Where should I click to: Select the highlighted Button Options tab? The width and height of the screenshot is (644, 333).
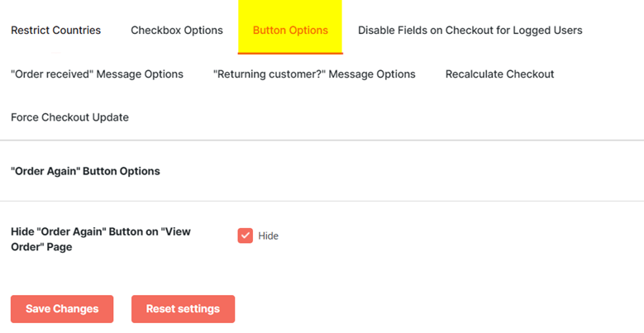pyautogui.click(x=290, y=31)
